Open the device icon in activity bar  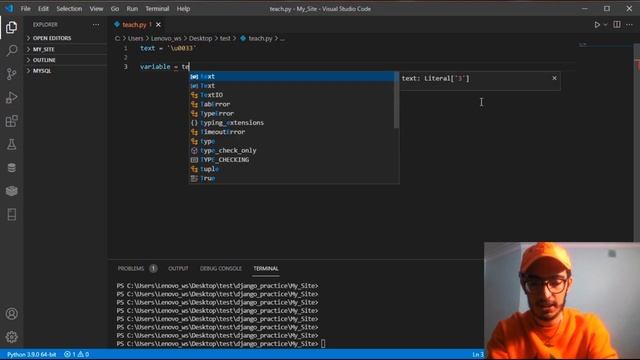(11, 214)
